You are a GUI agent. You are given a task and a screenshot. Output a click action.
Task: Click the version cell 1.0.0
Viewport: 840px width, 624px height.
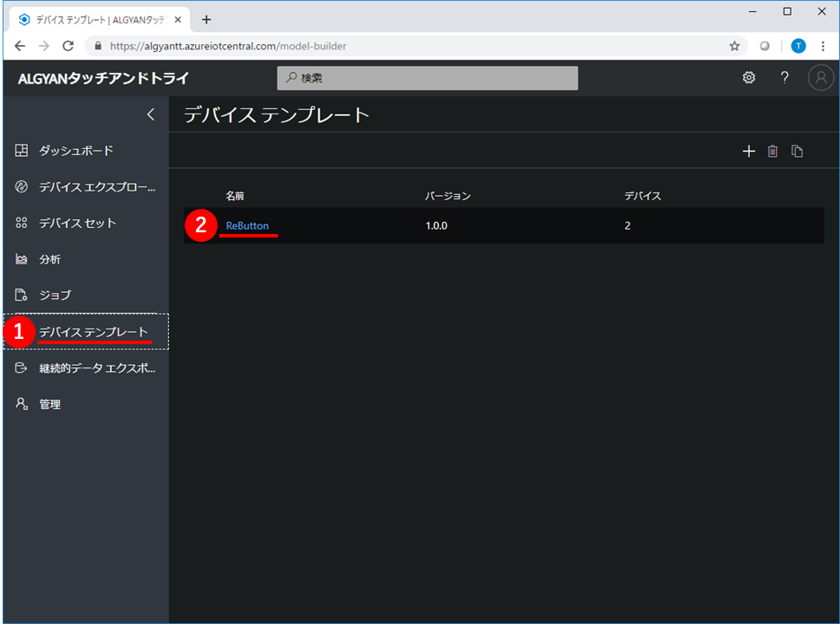tap(436, 225)
